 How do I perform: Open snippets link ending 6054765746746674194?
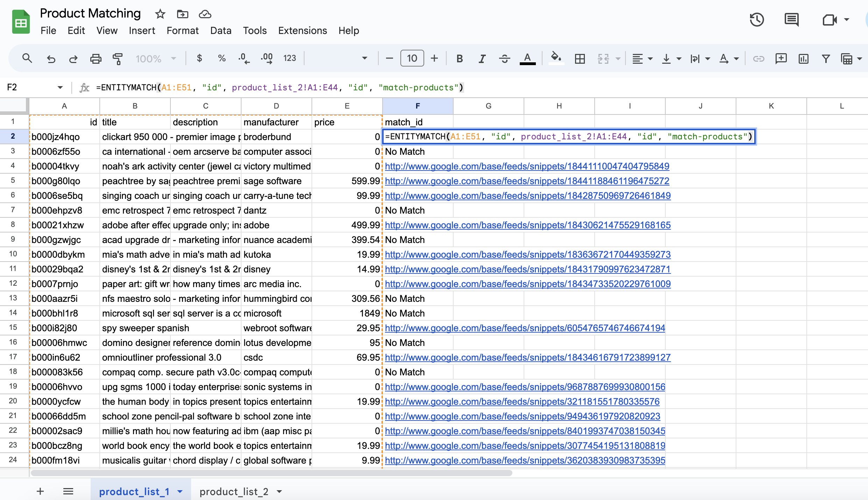[x=525, y=328]
